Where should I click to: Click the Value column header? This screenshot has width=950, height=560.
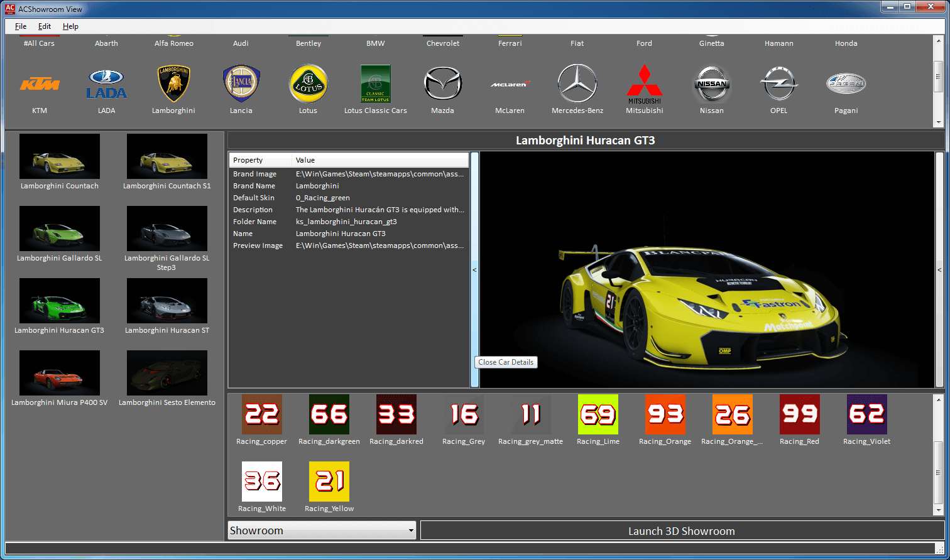[x=381, y=160]
